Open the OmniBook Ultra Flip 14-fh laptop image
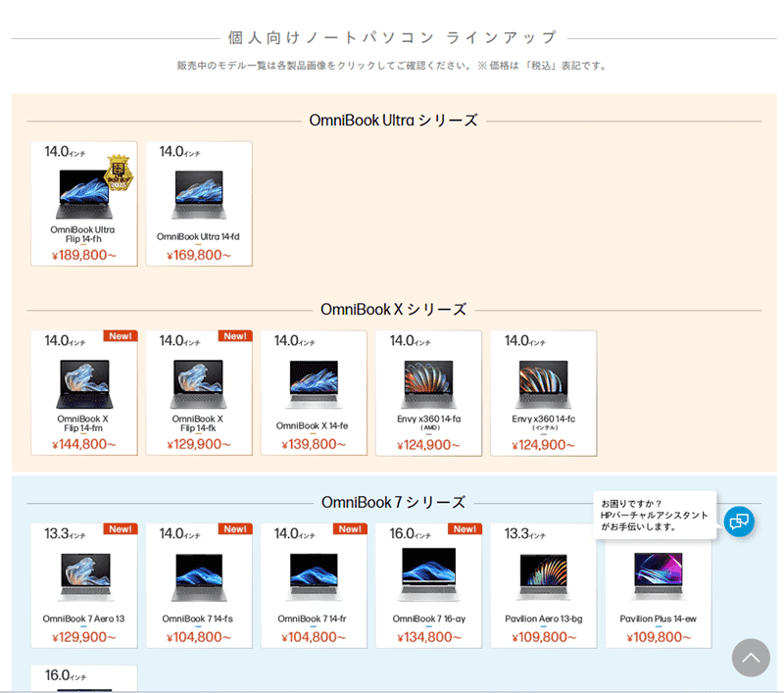784x693 pixels. 84,194
